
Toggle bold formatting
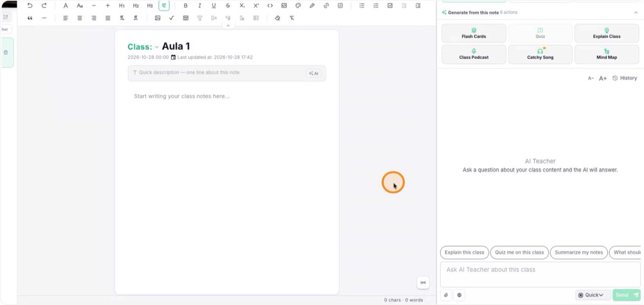(186, 5)
